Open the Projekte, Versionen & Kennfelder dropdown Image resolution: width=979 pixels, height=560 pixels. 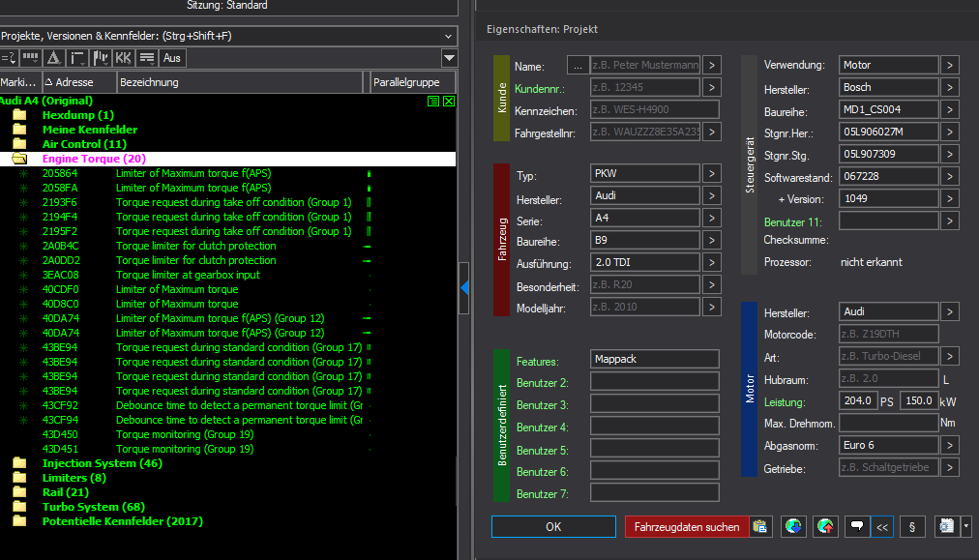tap(448, 36)
